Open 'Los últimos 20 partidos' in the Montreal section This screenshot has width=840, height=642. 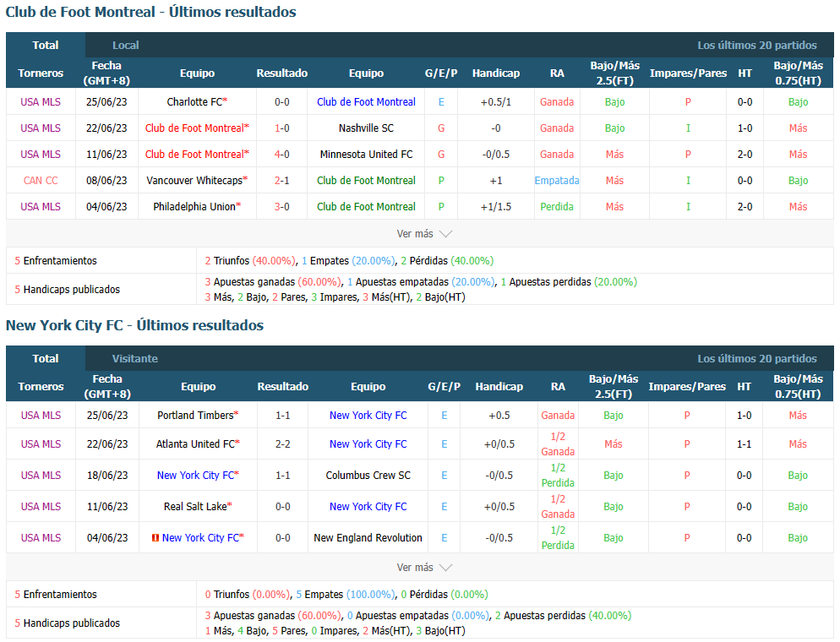click(757, 45)
